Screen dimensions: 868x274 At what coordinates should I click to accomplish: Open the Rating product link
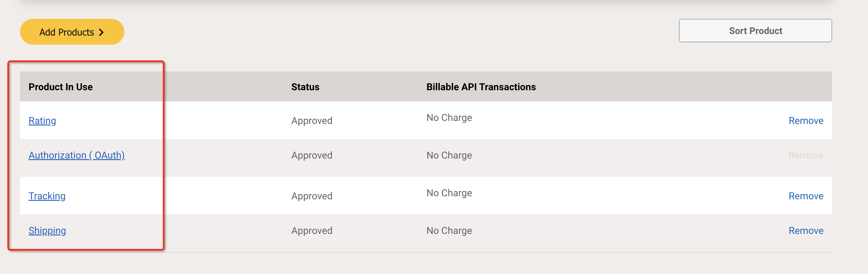[42, 121]
